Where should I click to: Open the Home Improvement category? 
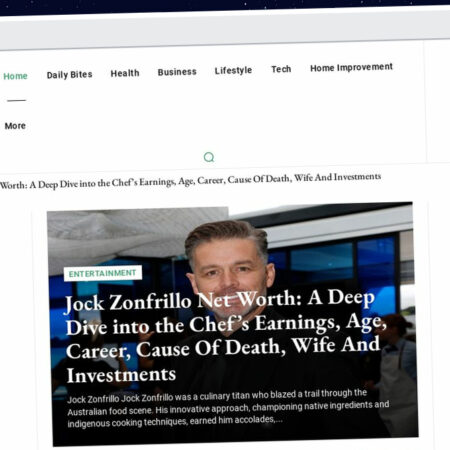pos(351,67)
